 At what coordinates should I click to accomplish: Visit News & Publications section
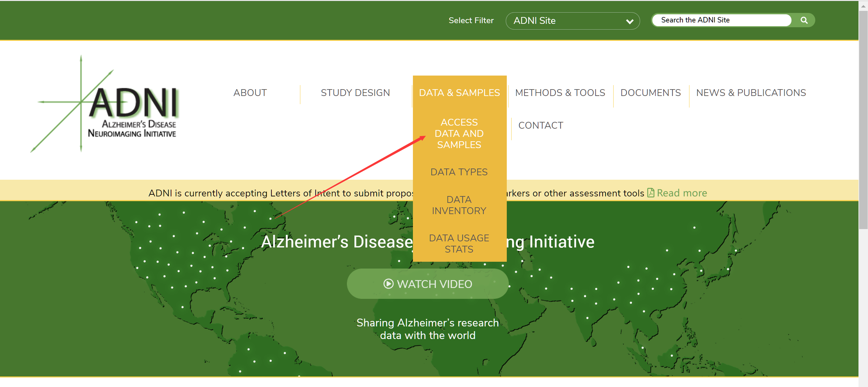[x=751, y=93]
